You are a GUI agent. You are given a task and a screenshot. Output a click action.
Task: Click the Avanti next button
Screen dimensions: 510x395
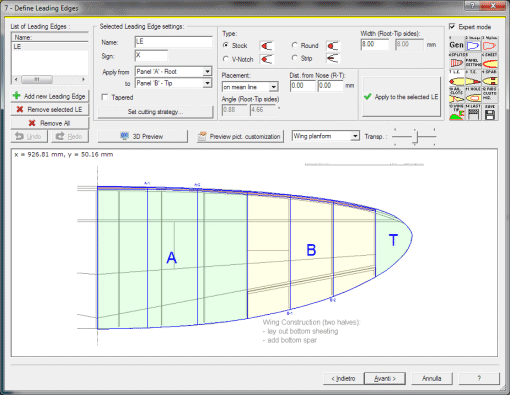coord(385,378)
